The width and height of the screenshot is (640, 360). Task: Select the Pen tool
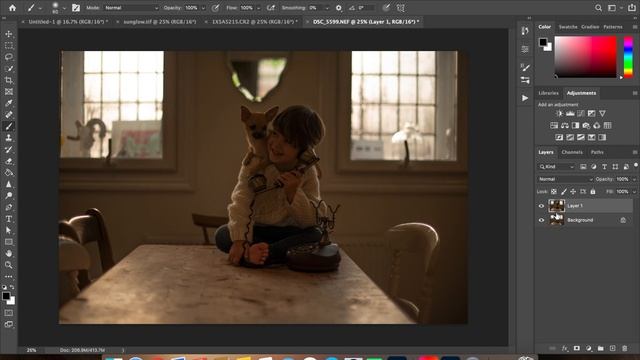(x=9, y=207)
